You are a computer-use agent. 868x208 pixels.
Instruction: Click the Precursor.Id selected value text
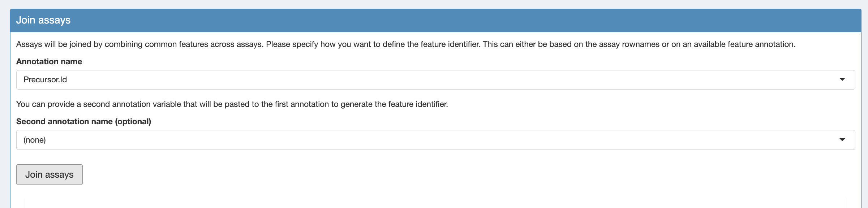[x=45, y=79]
